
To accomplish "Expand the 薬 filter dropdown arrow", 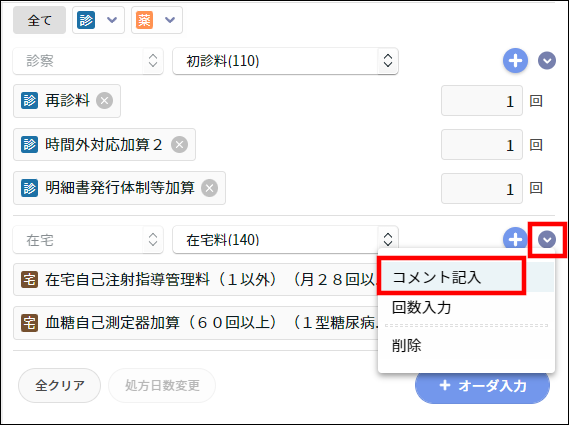I will pos(170,20).
